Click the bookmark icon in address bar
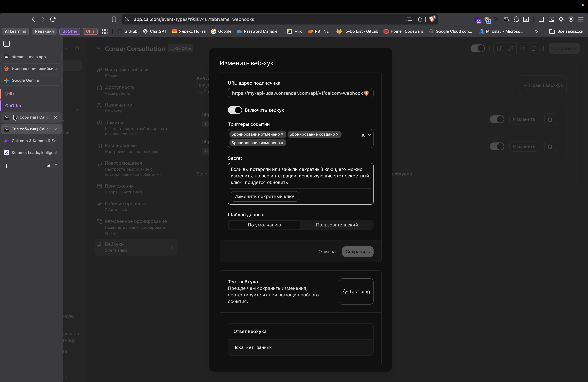The width and height of the screenshot is (588, 382). click(x=114, y=19)
